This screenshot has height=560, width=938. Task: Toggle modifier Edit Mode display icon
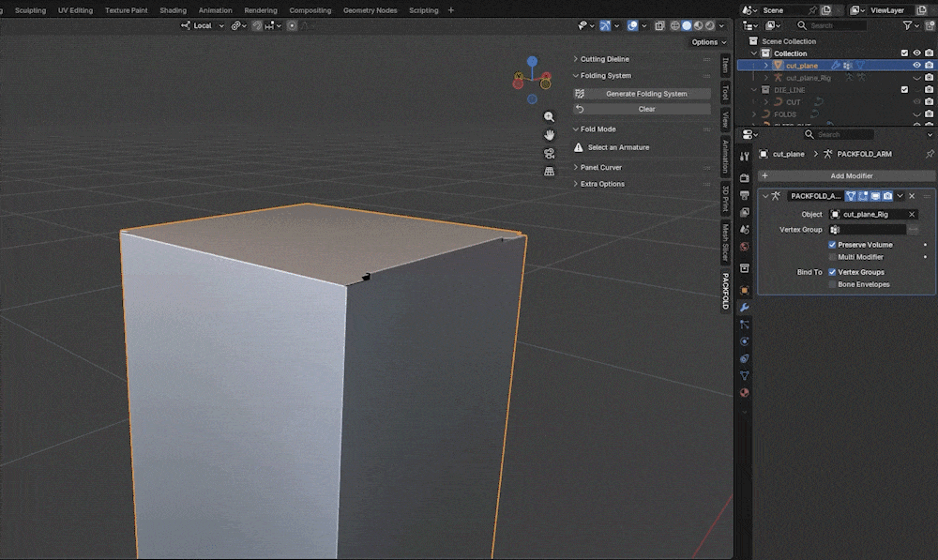point(851,196)
